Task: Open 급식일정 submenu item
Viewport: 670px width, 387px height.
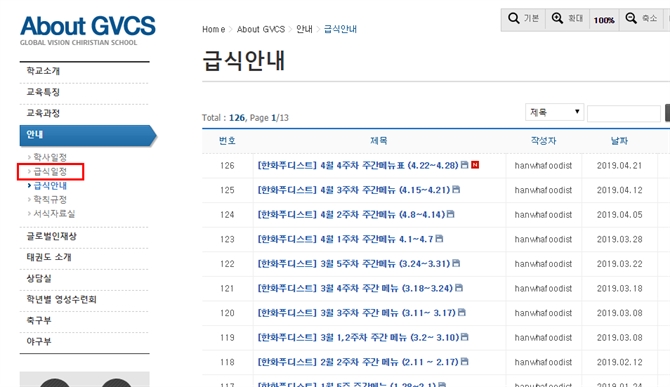Action: (x=50, y=171)
